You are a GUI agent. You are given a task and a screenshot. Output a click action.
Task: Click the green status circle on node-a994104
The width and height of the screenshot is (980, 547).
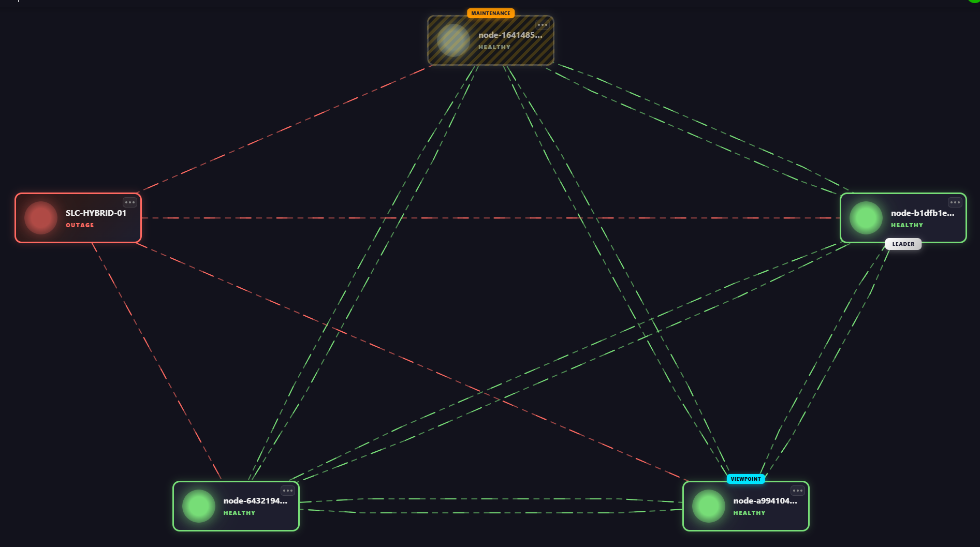pyautogui.click(x=708, y=506)
